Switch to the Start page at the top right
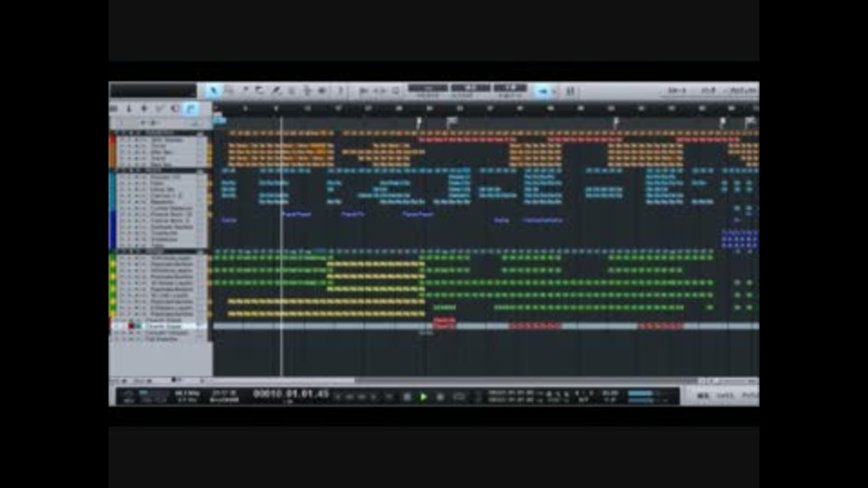Viewport: 868px width, 488px height. point(676,90)
